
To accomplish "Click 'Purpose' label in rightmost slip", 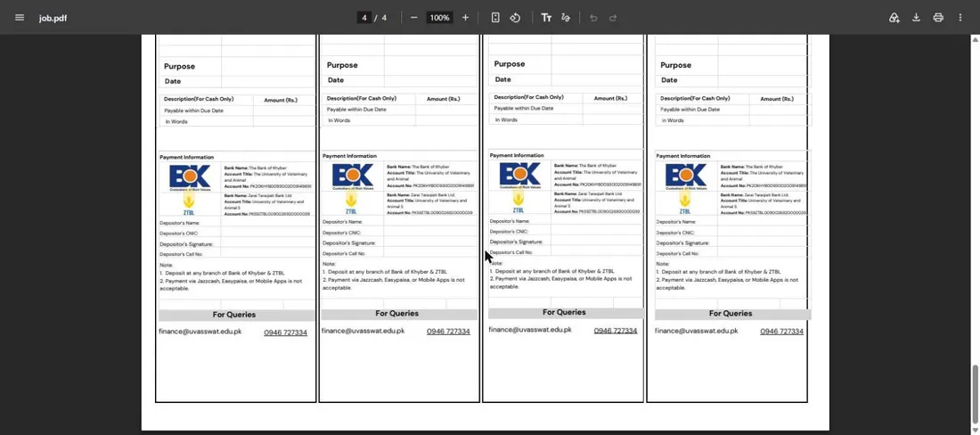I will (675, 65).
